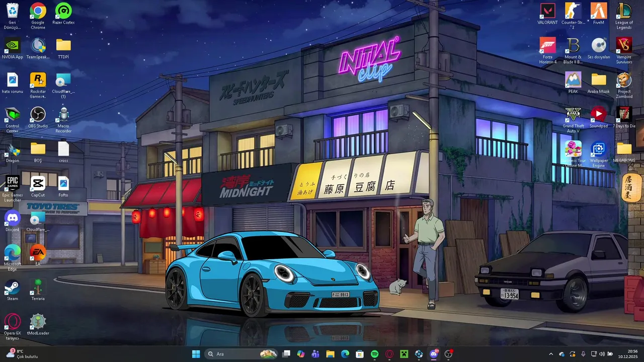Select the Project Zomboid desktop icon

coord(624,84)
